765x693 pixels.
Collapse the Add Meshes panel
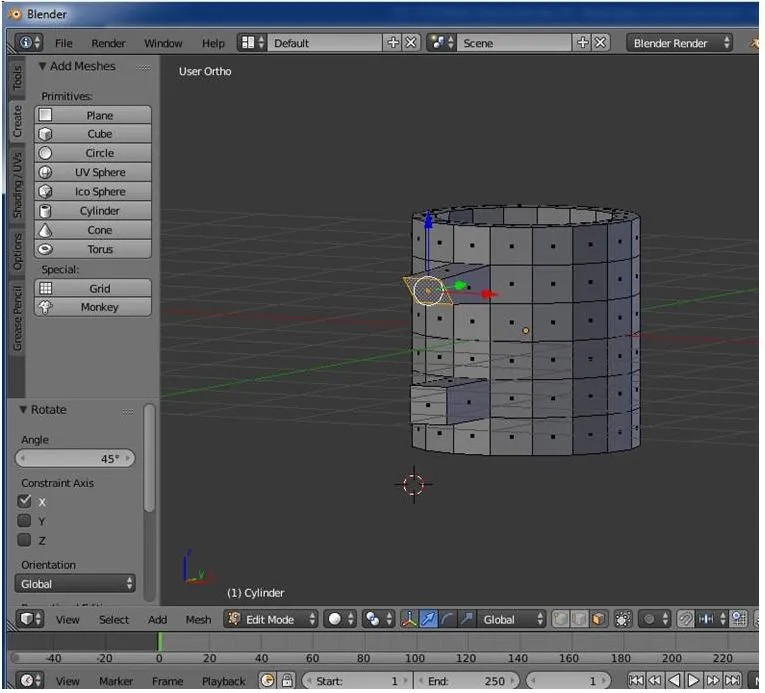(42, 66)
